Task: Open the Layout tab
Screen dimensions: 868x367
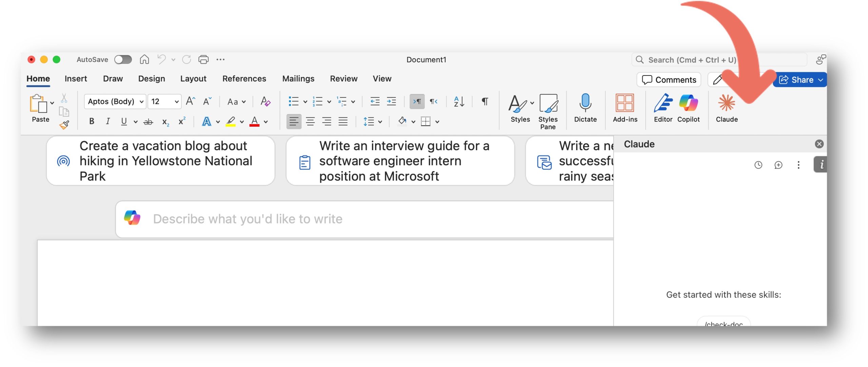Action: point(193,79)
